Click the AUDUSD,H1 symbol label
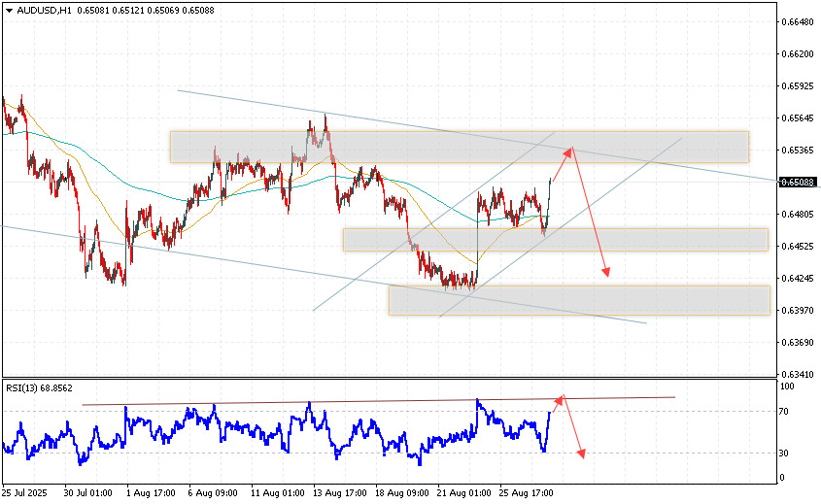The image size is (821, 504). click(44, 10)
